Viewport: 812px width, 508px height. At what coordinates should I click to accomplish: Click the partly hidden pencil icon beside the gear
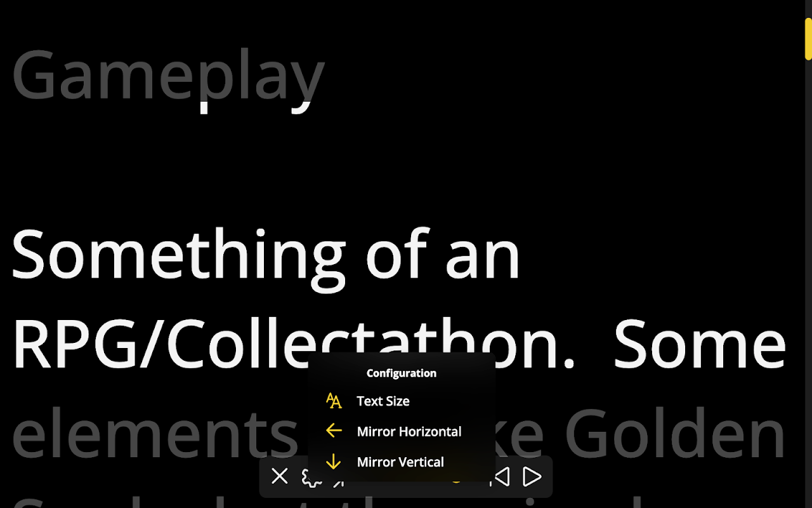(338, 482)
